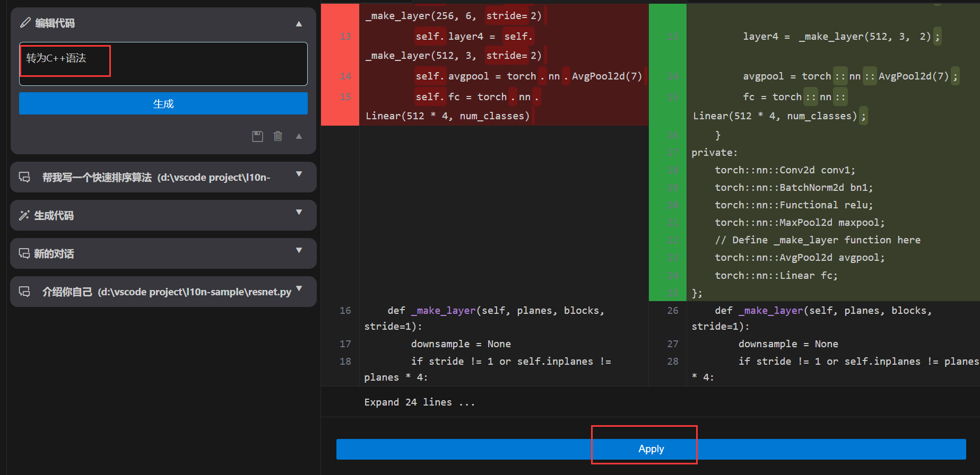Expand the 帮我写一个快速排序算法 conversation
The image size is (980, 475).
[x=299, y=174]
